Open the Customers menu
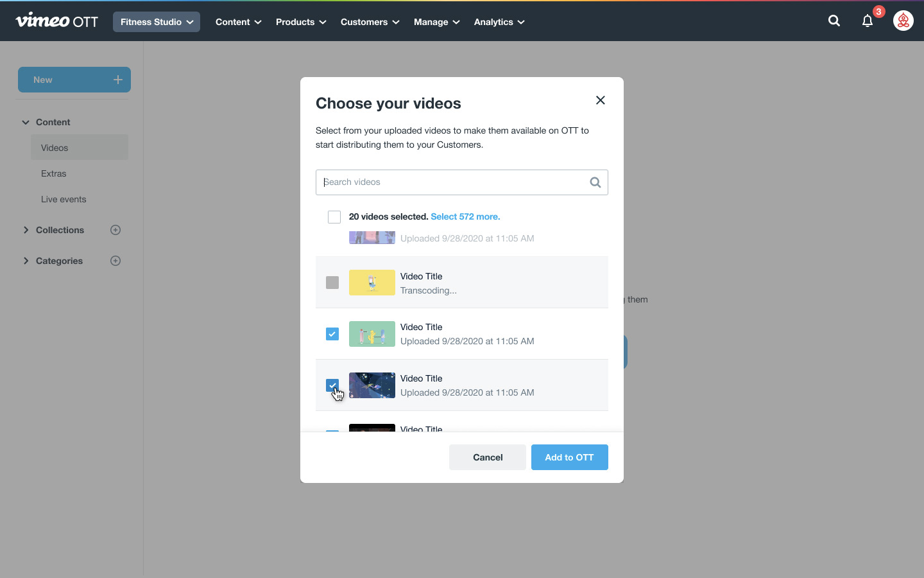This screenshot has height=578, width=924. click(370, 22)
